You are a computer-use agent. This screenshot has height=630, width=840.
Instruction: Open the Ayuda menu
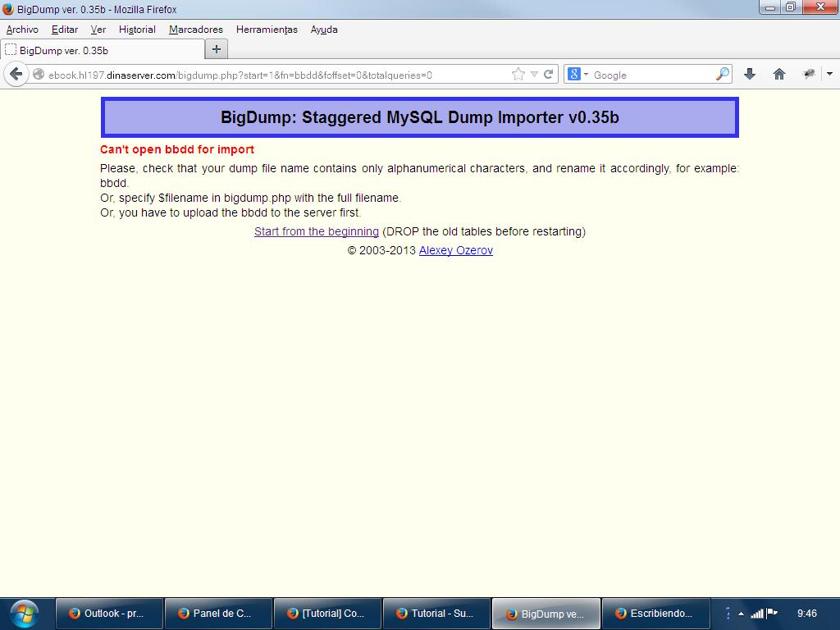coord(324,30)
